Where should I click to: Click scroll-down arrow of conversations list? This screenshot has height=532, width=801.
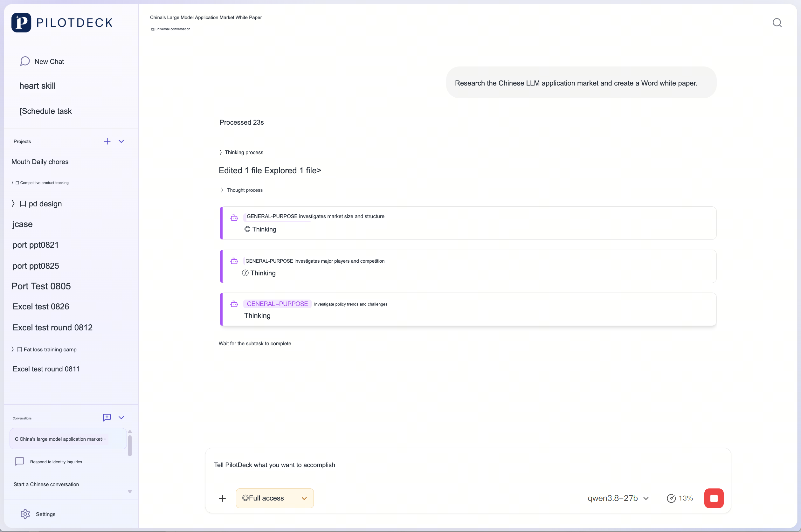(130, 491)
